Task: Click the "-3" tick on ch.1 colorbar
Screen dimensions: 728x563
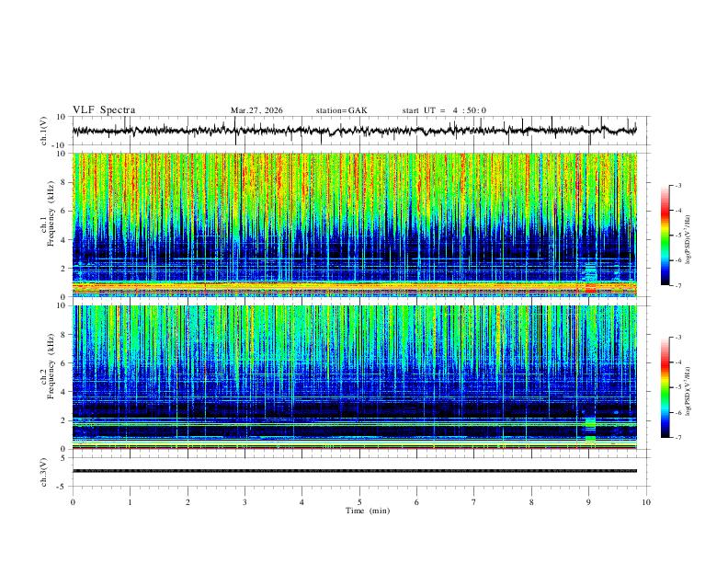Action: 677,185
